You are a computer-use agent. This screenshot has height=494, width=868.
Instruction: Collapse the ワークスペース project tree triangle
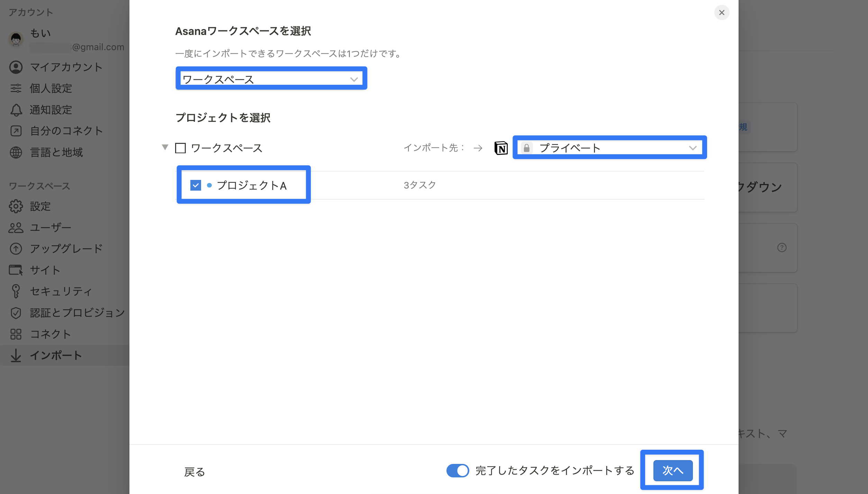pyautogui.click(x=165, y=147)
